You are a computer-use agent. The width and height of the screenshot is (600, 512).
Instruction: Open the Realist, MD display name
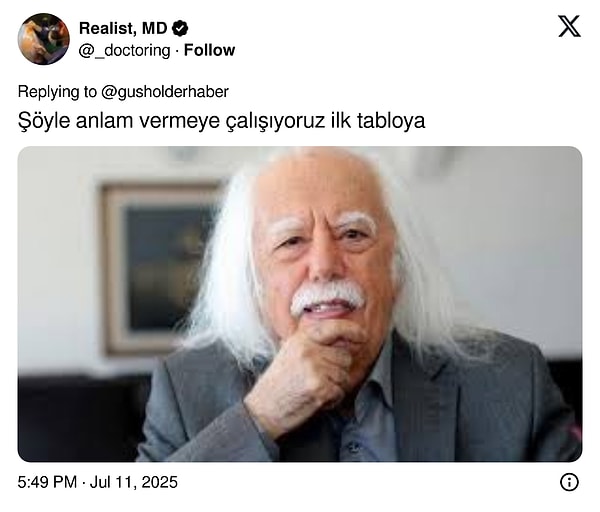tap(123, 28)
